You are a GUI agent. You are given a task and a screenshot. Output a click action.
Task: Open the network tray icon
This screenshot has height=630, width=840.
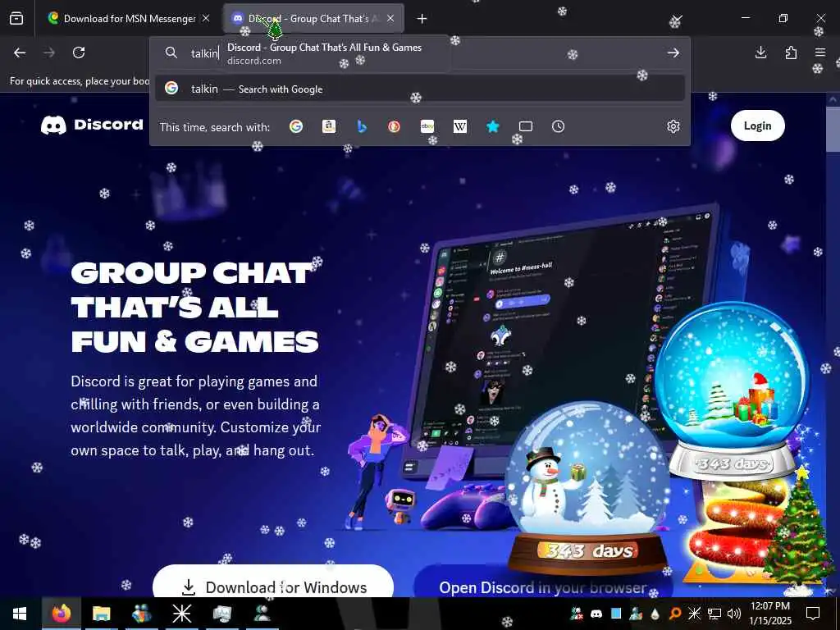point(714,614)
